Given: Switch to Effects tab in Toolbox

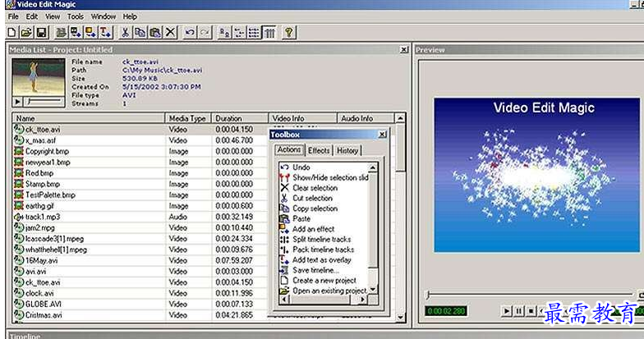Looking at the screenshot, I should click(319, 151).
